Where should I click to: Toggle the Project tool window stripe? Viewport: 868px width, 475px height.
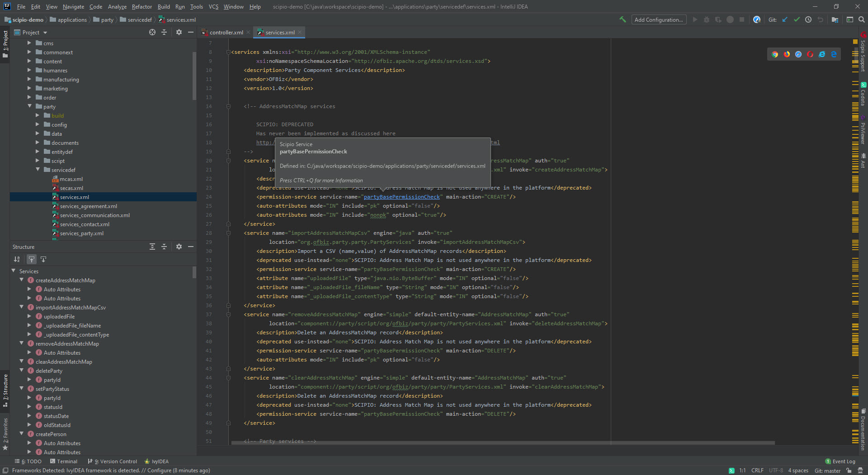(x=5, y=44)
